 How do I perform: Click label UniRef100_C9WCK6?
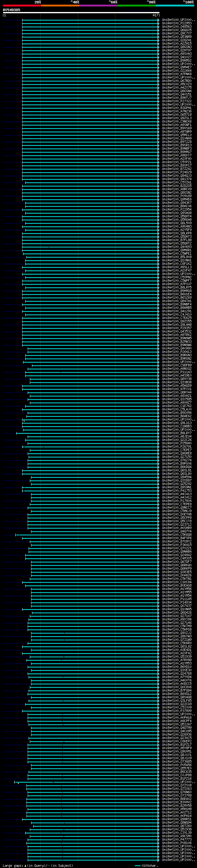pyautogui.click(x=177, y=122)
